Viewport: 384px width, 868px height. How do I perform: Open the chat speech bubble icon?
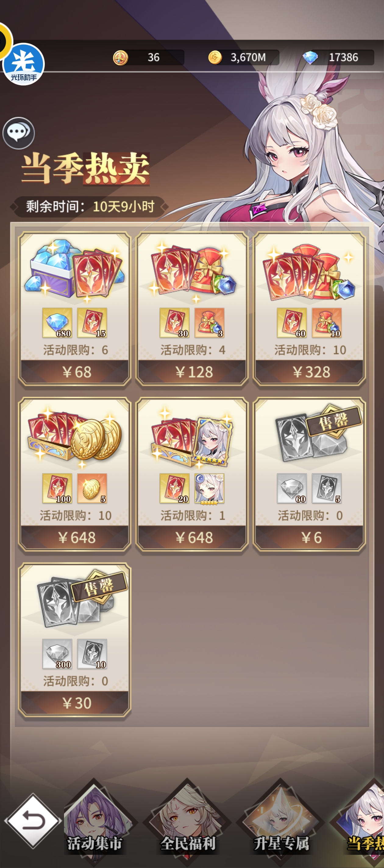point(19,133)
